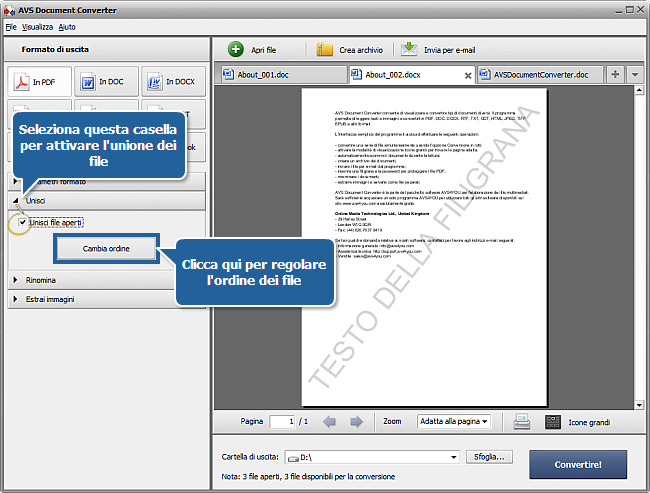Go to next page arrow
Viewport: 650px width, 493px height.
[356, 422]
